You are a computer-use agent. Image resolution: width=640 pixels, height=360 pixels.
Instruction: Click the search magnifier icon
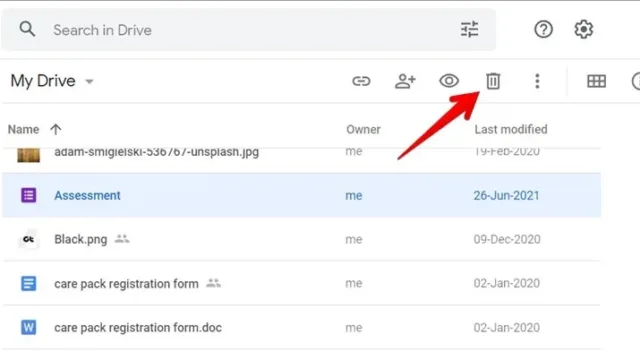[x=27, y=29]
